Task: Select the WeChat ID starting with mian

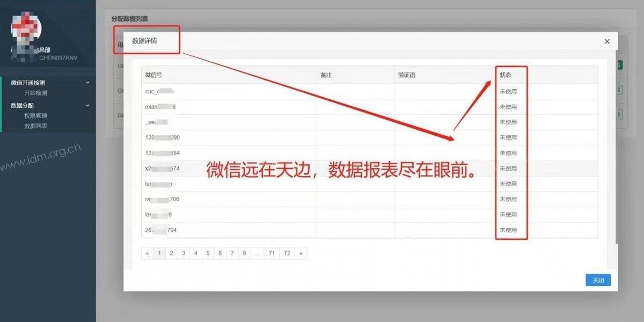Action: 160,107
